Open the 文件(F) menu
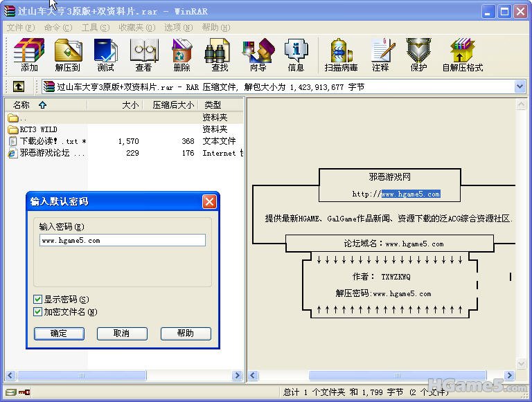The image size is (532, 402). tap(20, 28)
